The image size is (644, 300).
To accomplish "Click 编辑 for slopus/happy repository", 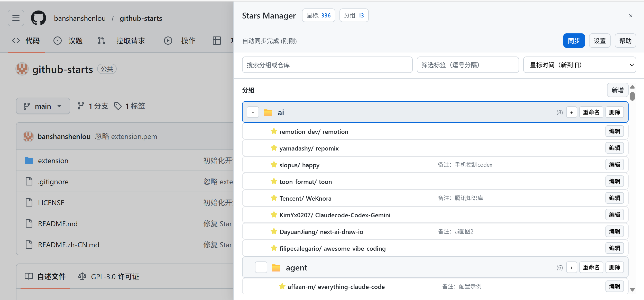I will click(614, 165).
